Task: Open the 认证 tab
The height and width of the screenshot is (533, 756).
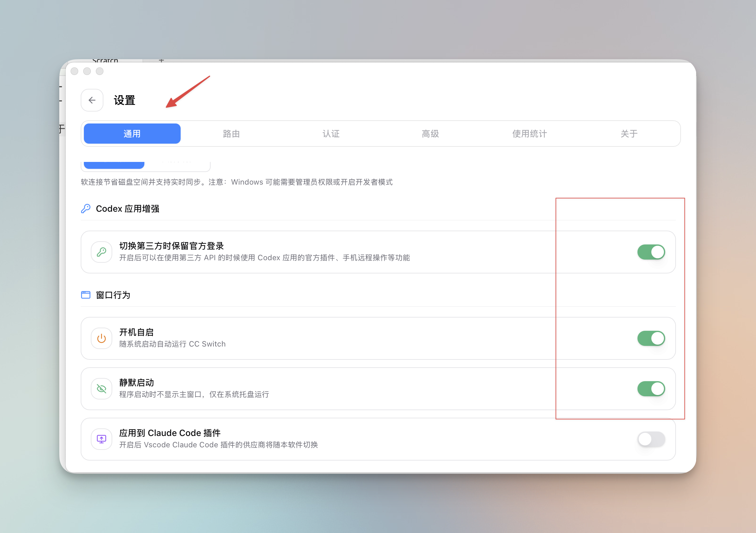Action: (331, 134)
